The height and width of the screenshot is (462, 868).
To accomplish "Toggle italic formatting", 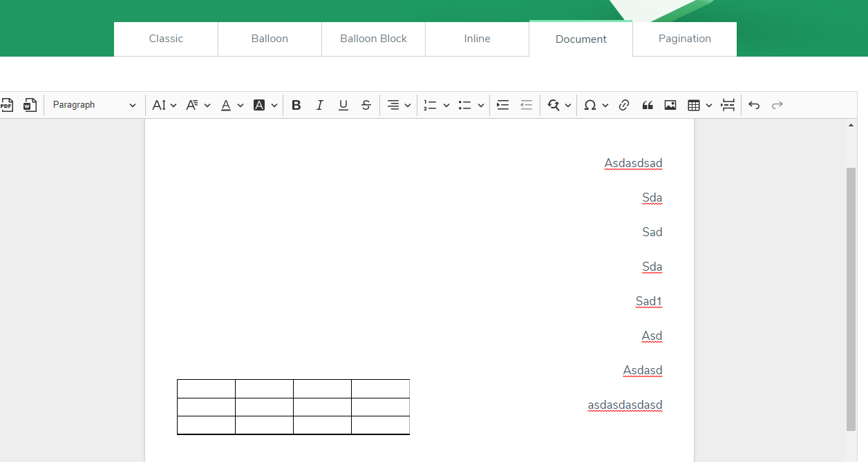I will click(319, 104).
